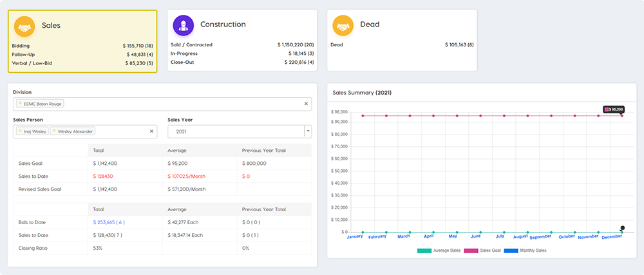Click inside the Division multi-select field
The width and height of the screenshot is (644, 275).
162,104
